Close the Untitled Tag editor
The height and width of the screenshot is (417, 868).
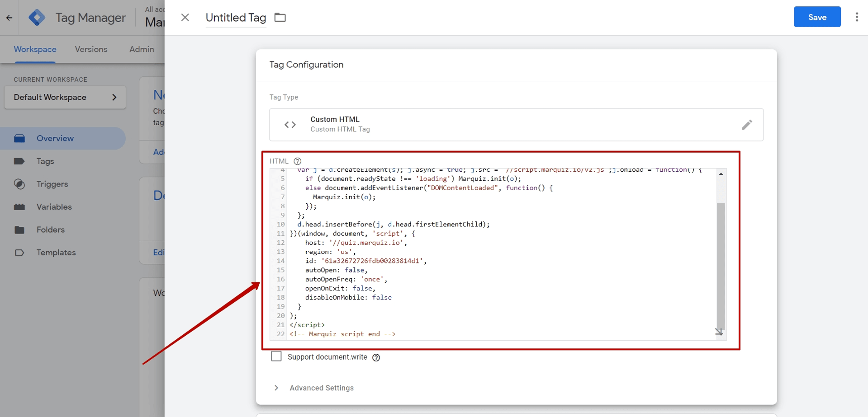click(185, 17)
